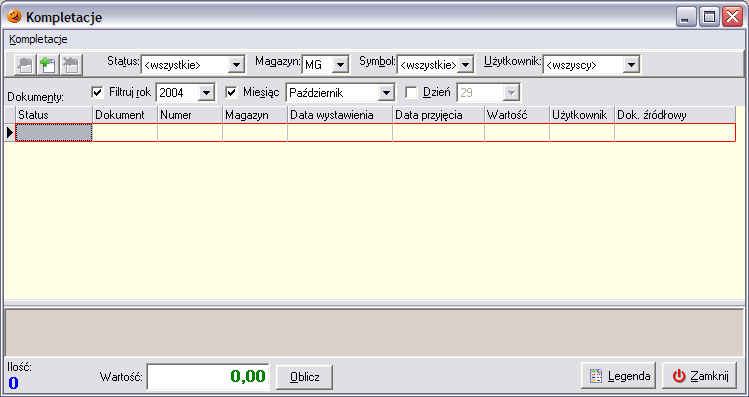Click the Data wystawienia column header
This screenshot has height=397, width=749.
pyautogui.click(x=340, y=115)
